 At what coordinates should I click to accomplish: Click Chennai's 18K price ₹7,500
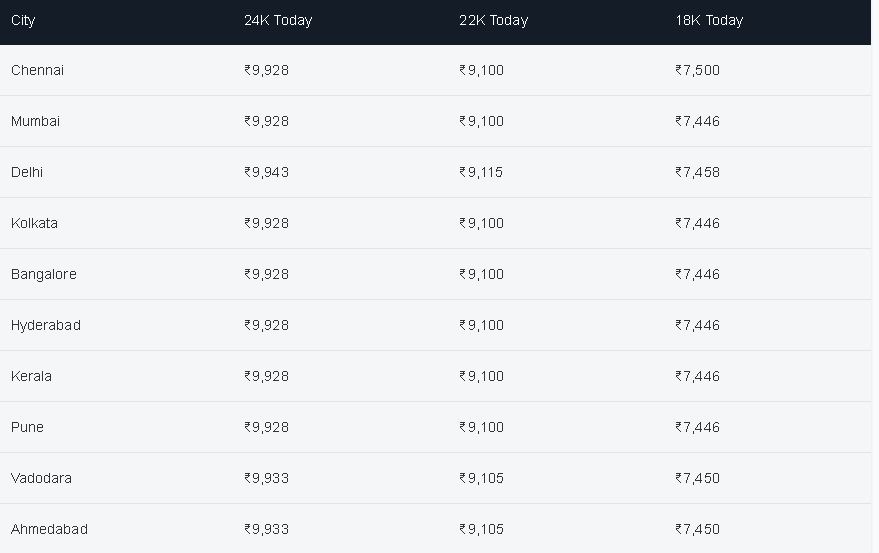point(697,70)
